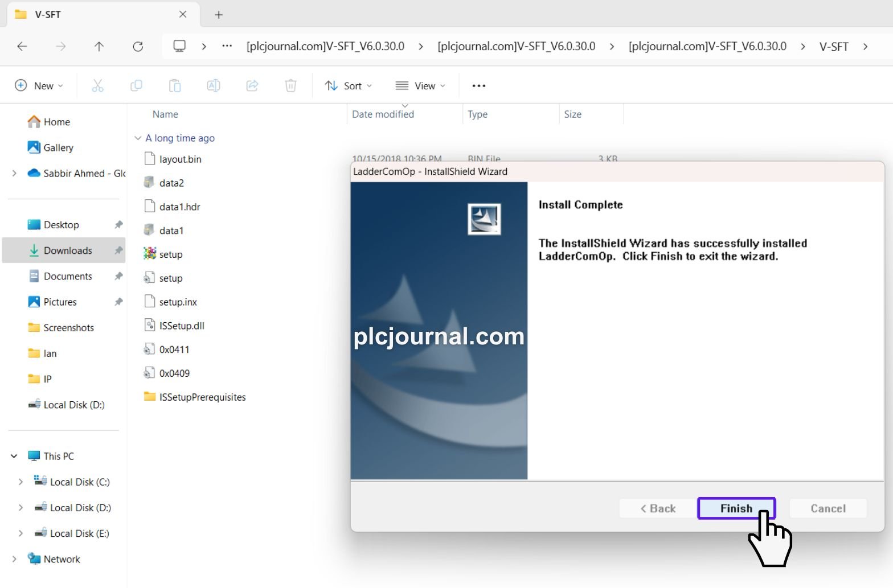893x588 pixels.
Task: Unpin Documents using its pin icon
Action: [118, 276]
